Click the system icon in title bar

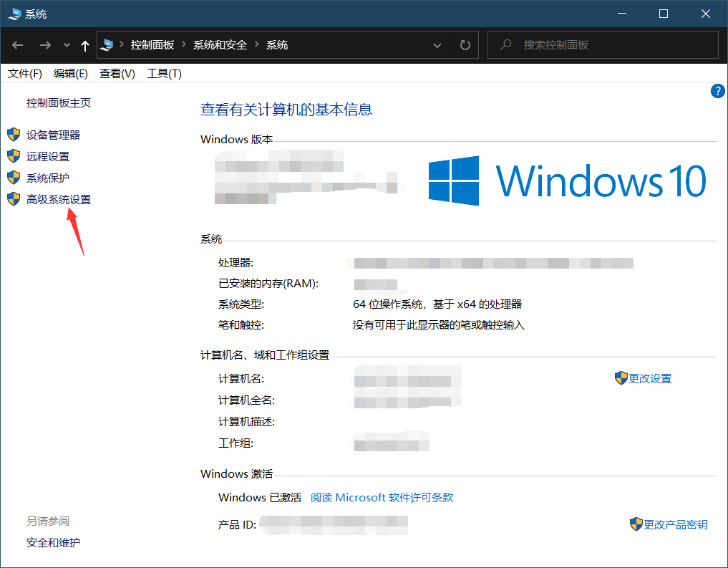pos(14,14)
